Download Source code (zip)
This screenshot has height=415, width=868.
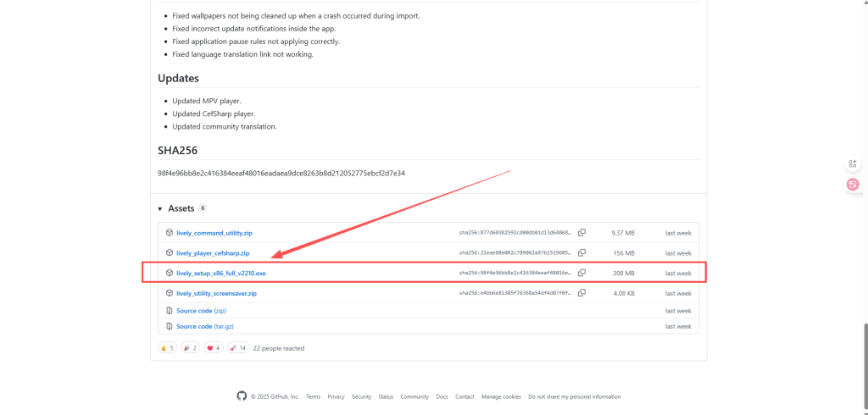click(x=201, y=311)
